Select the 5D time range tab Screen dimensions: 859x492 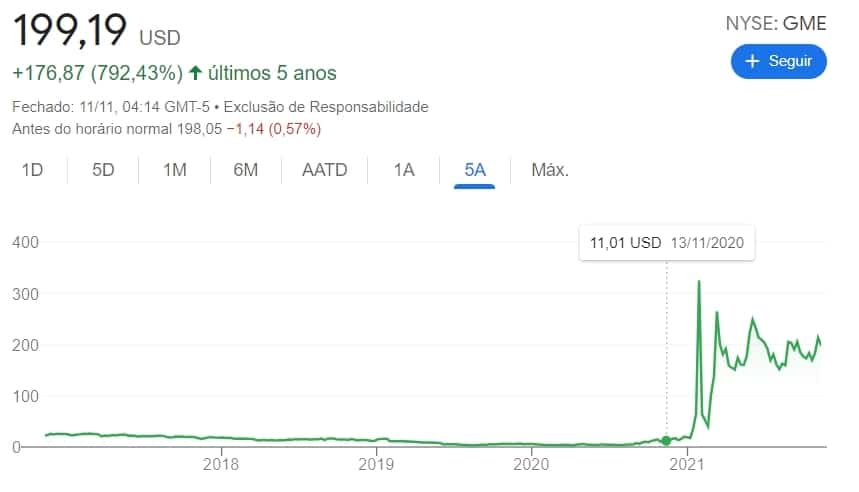[x=103, y=170]
